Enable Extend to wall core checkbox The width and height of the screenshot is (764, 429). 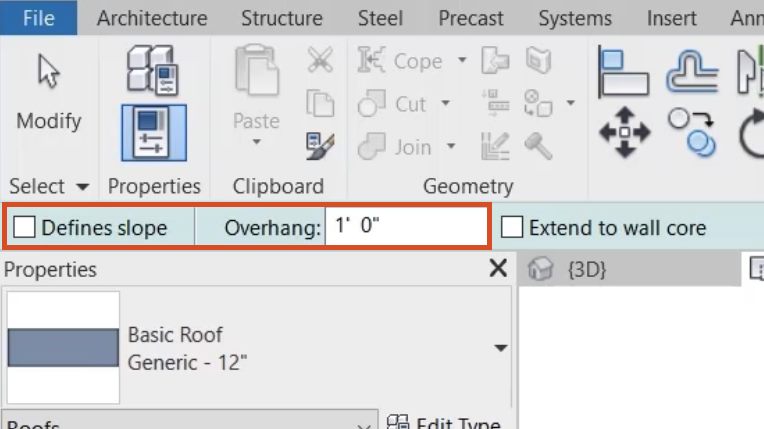(512, 227)
